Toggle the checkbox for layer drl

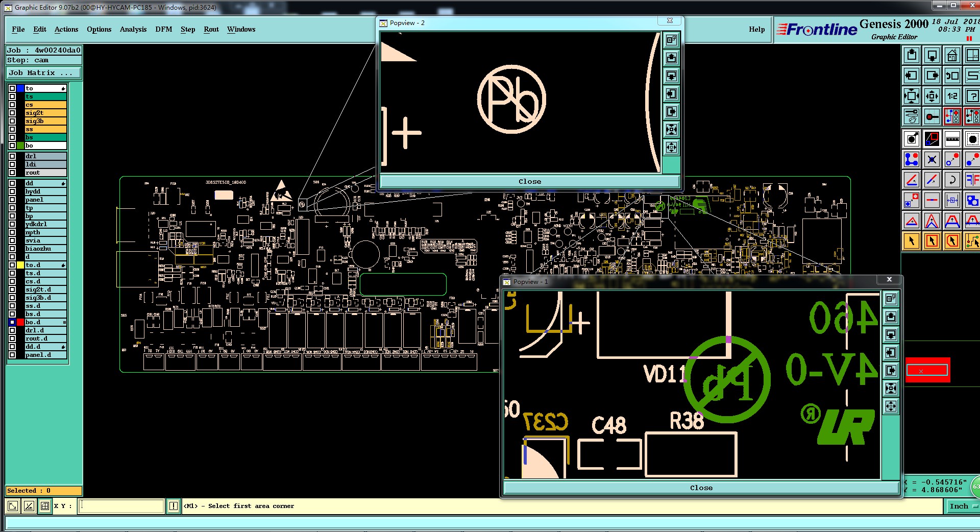coord(12,156)
